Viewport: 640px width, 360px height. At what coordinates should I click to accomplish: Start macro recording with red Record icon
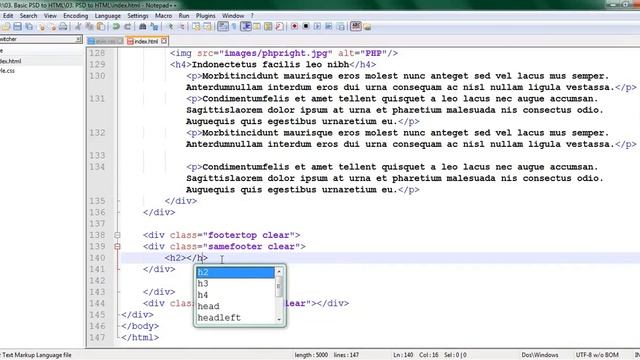click(x=294, y=27)
